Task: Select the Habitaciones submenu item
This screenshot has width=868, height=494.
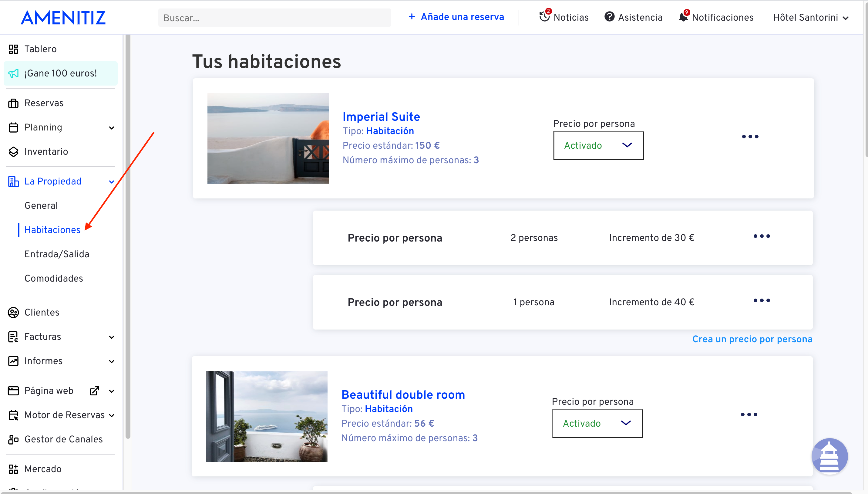Action: click(52, 230)
